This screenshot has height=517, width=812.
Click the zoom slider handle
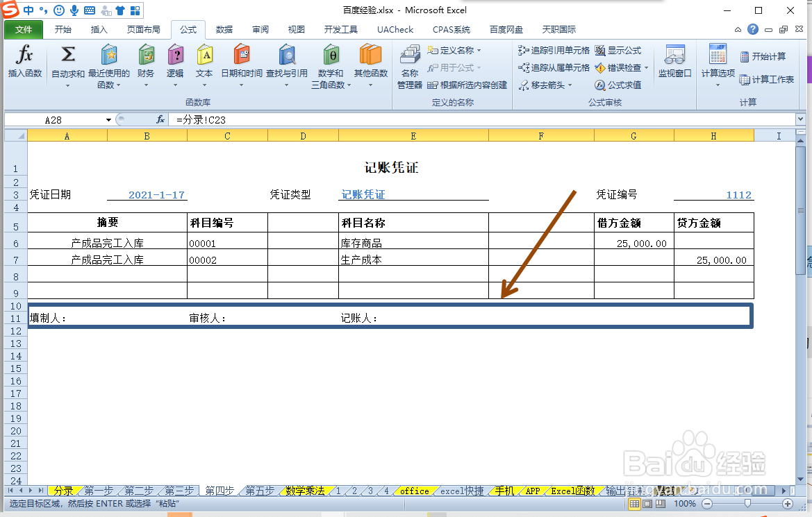click(747, 504)
